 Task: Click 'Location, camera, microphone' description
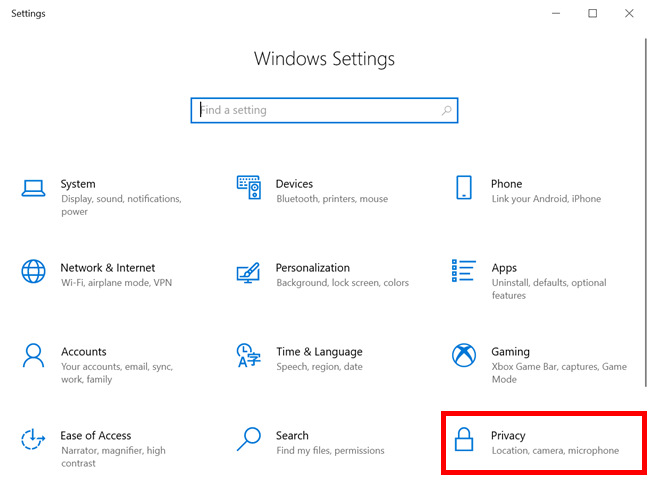click(555, 450)
